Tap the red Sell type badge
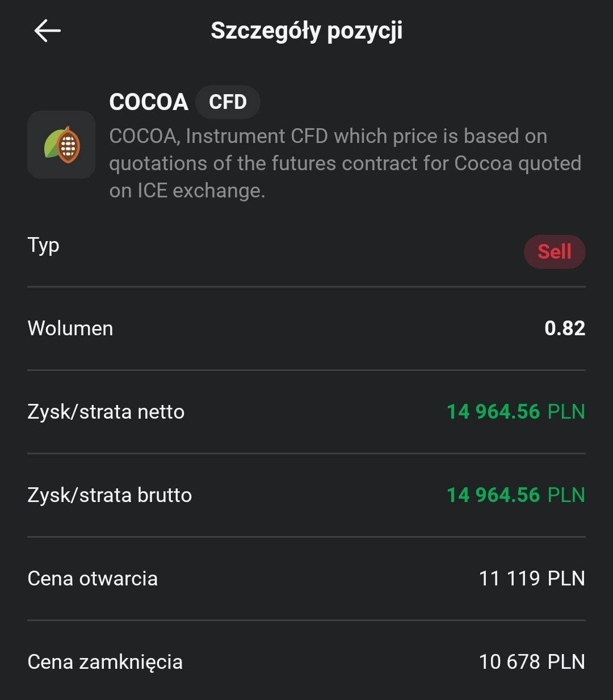This screenshot has width=613, height=700. [x=554, y=251]
